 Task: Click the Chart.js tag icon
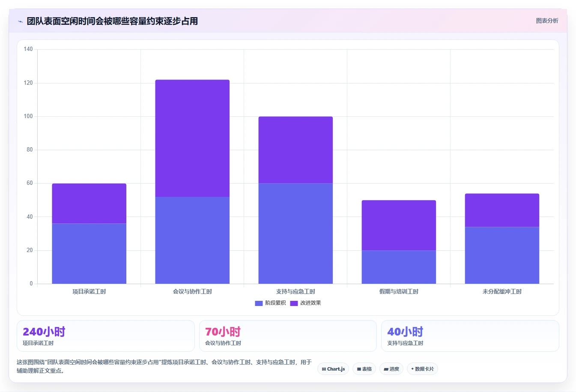[324, 369]
